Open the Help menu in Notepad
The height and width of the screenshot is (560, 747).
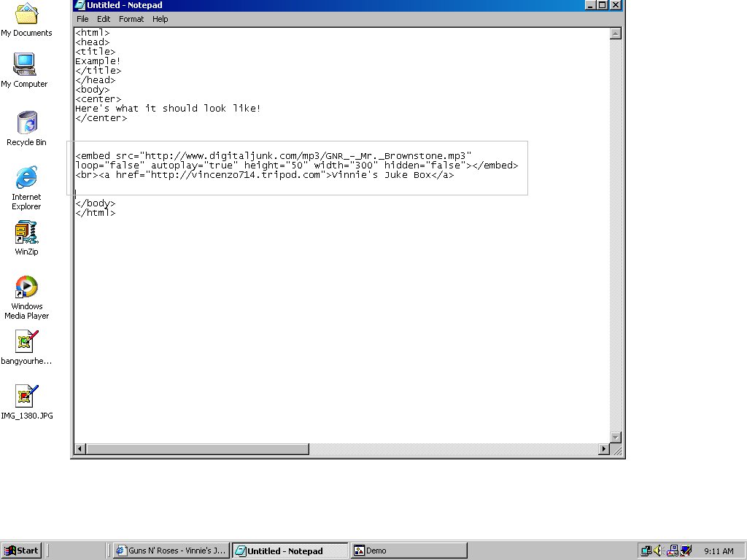coord(160,19)
